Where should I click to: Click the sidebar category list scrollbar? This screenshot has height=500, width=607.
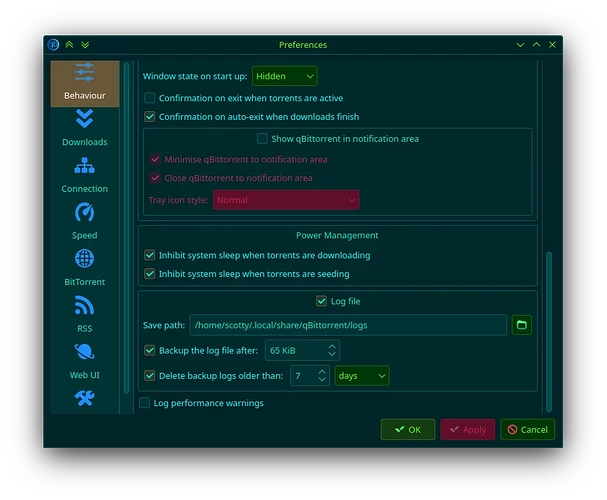tap(126, 228)
